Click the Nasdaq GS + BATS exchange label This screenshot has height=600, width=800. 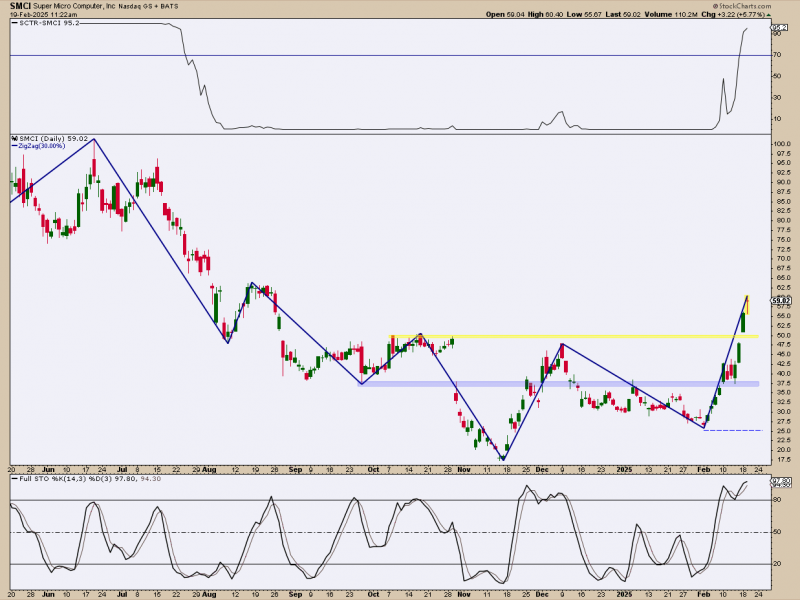[x=148, y=7]
